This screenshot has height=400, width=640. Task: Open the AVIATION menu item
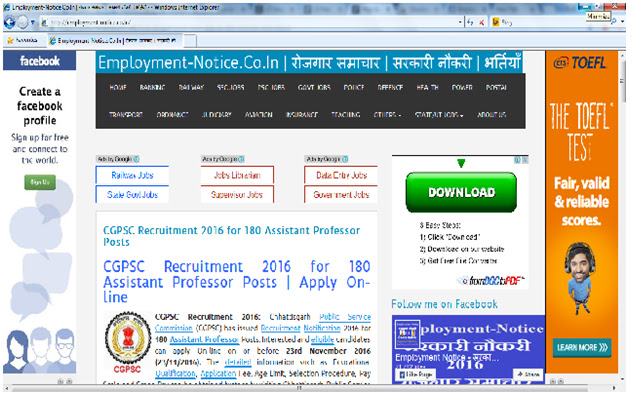point(258,115)
